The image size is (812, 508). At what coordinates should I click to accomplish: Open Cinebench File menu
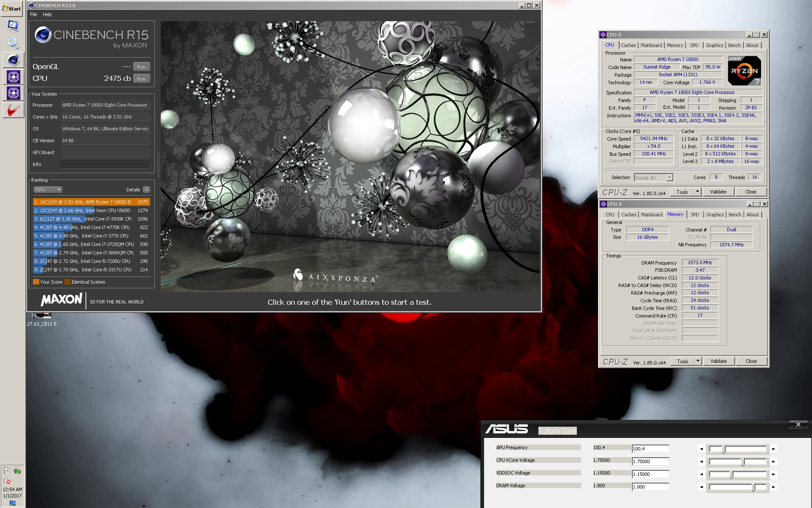(33, 14)
